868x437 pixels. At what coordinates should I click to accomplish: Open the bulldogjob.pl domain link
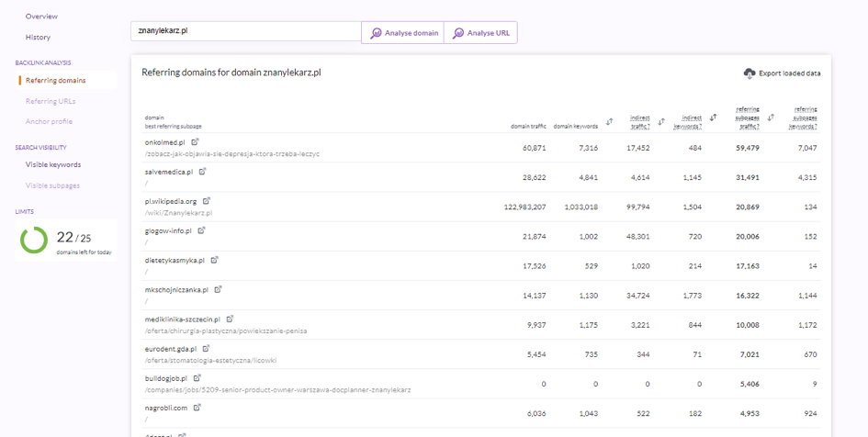(x=166, y=378)
